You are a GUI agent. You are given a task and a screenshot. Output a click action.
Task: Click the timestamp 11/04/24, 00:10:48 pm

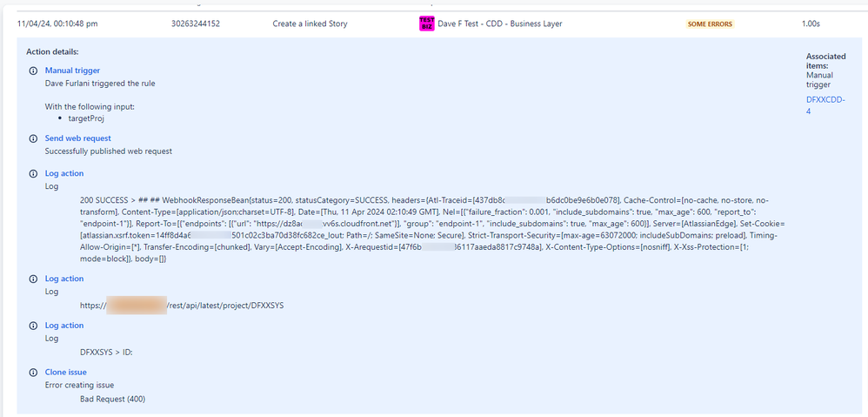point(58,24)
